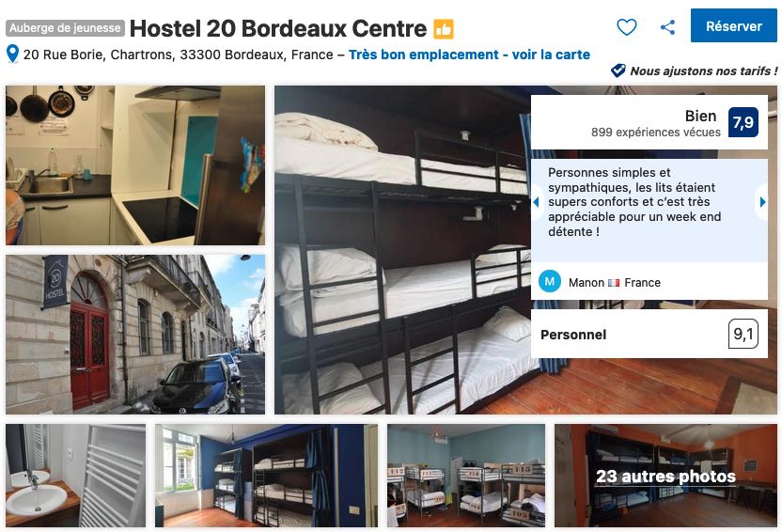Screen dimensions: 782x532
Task: Save hostel with the heart icon
Action: coord(626,27)
